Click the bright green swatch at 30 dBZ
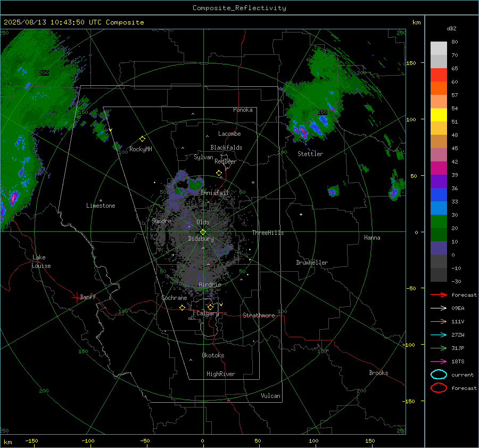The width and height of the screenshot is (479, 448). tap(439, 222)
